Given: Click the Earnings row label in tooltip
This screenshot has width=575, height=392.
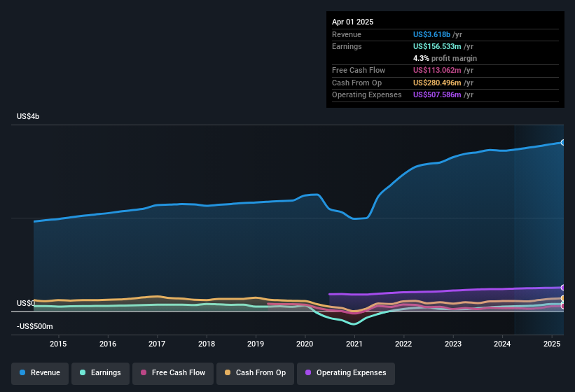Looking at the screenshot, I should 347,46.
